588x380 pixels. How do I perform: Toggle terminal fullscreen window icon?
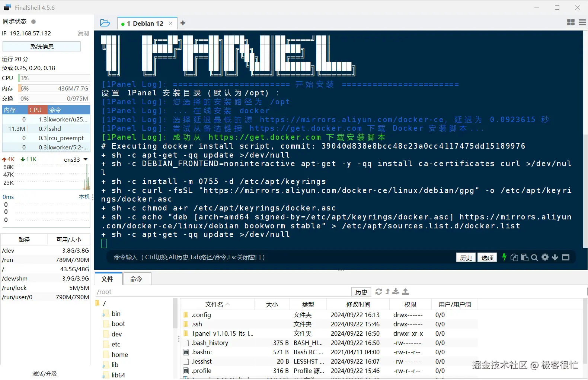(x=566, y=257)
